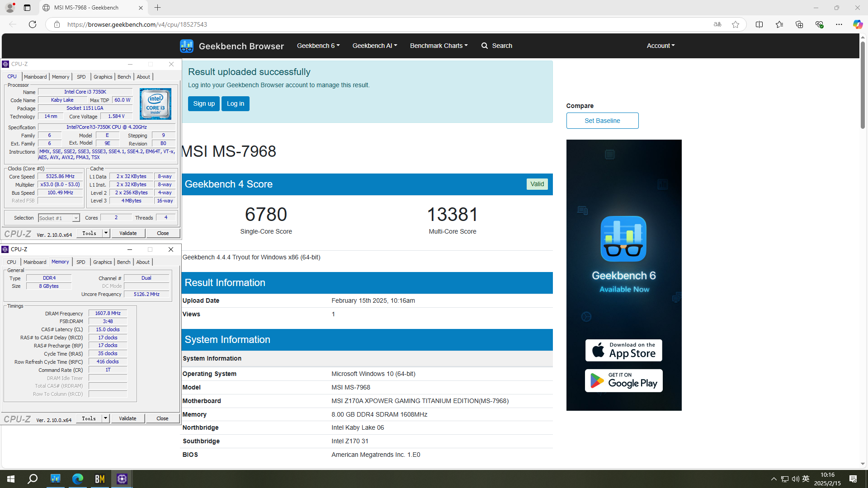Open Favorites list icon in Edge toolbar
Screen dimensions: 868x488
(x=779, y=24)
